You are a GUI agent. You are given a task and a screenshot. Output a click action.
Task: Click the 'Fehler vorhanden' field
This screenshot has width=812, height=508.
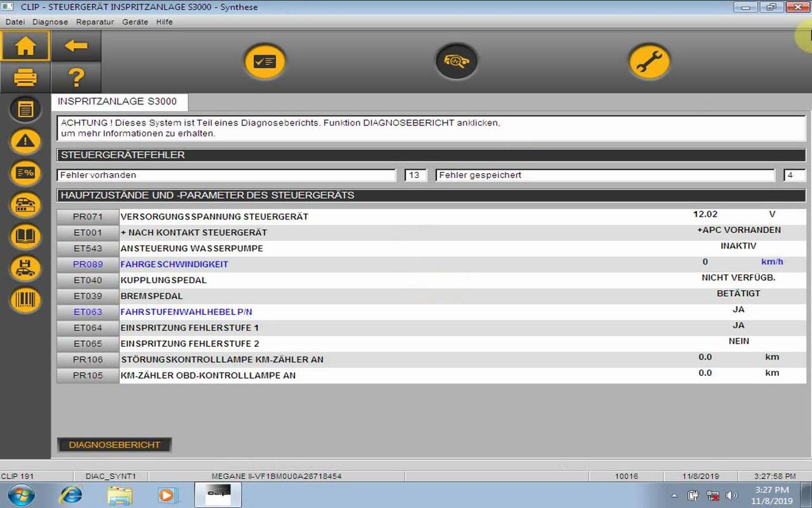(226, 175)
